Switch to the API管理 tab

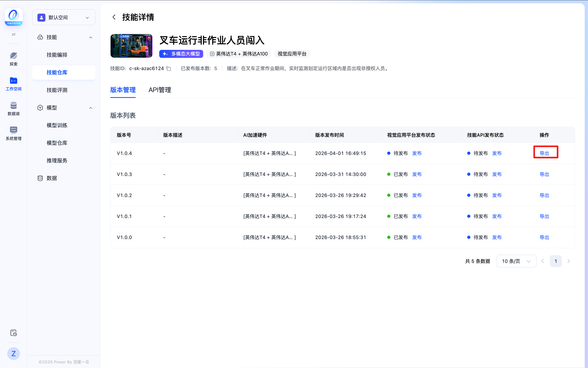point(160,90)
